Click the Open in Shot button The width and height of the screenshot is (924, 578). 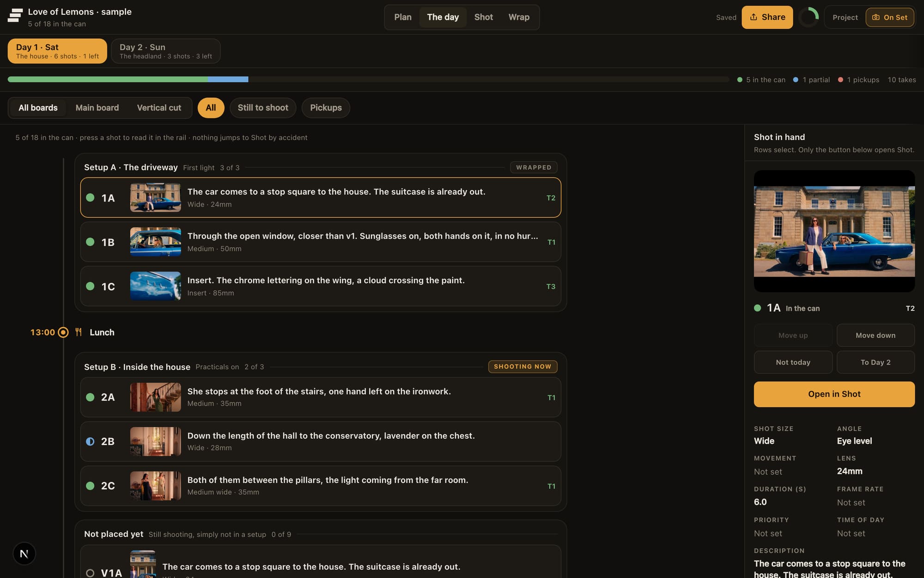pos(834,394)
